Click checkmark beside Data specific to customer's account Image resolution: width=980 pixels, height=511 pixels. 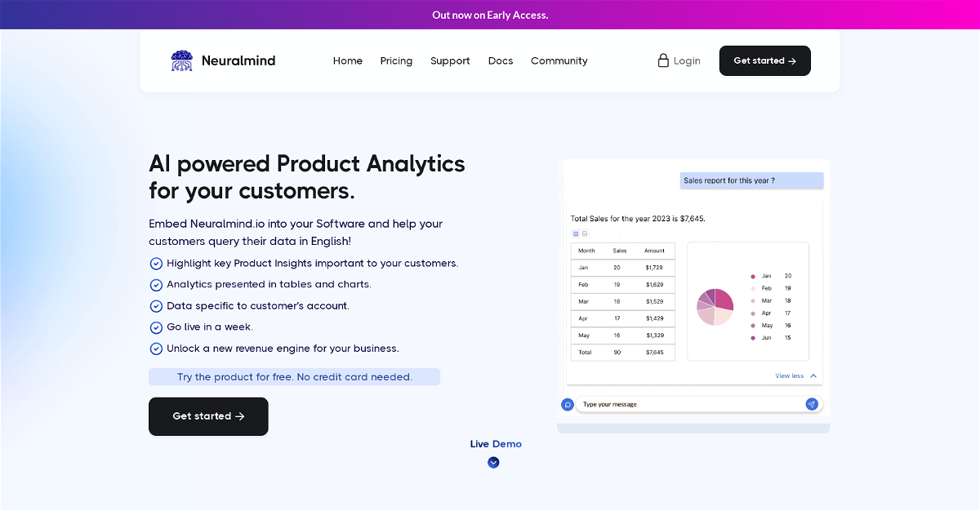[x=156, y=306]
